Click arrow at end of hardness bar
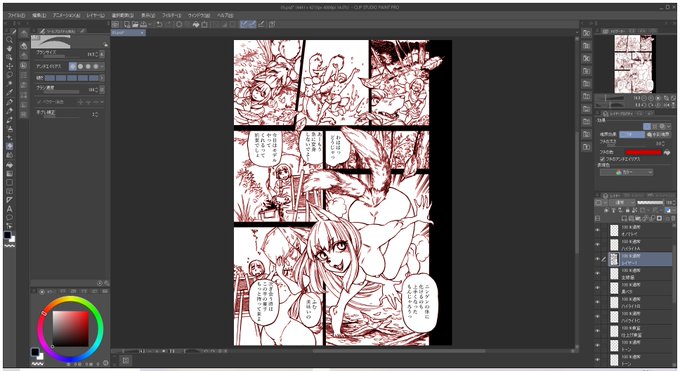This screenshot has width=680, height=371. tap(102, 78)
